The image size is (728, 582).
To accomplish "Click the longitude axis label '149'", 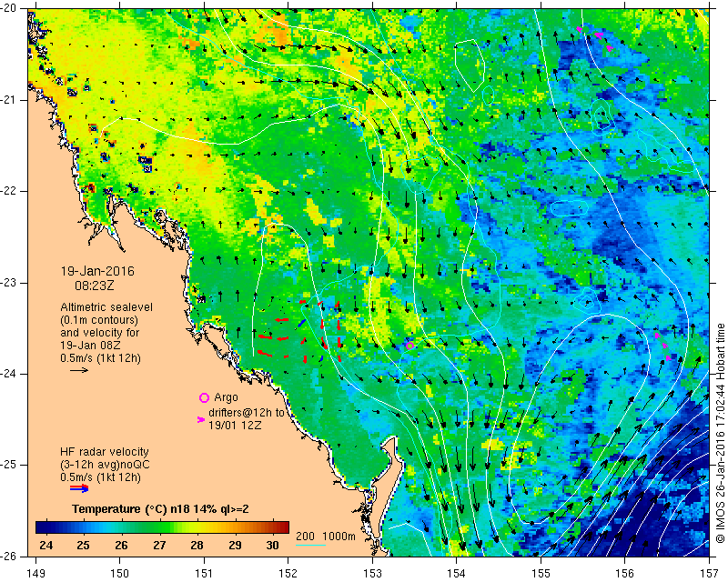I will click(35, 574).
